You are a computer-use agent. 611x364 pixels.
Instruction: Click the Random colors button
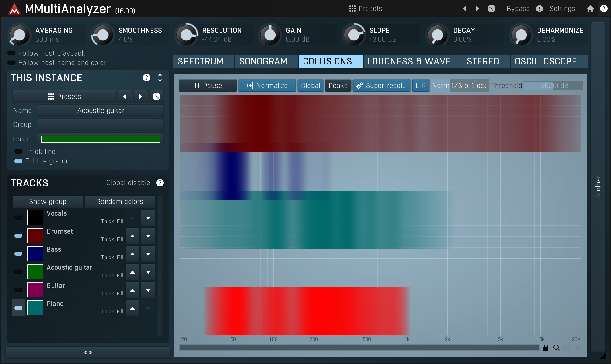120,202
